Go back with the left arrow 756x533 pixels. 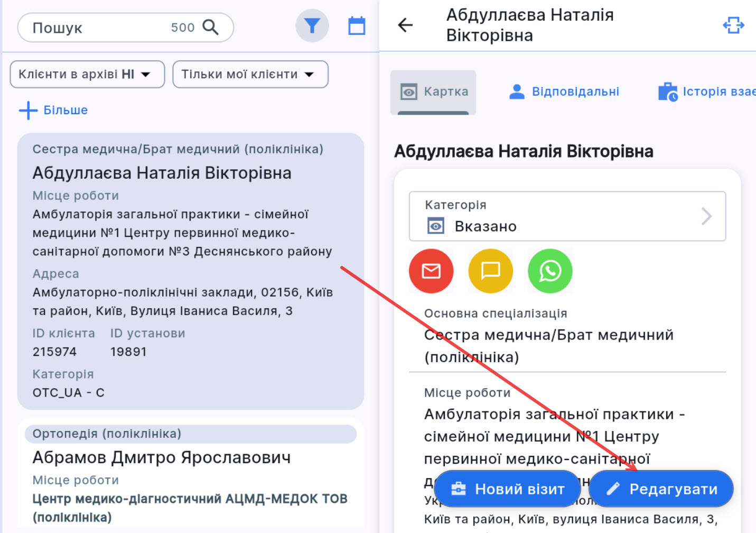point(405,25)
